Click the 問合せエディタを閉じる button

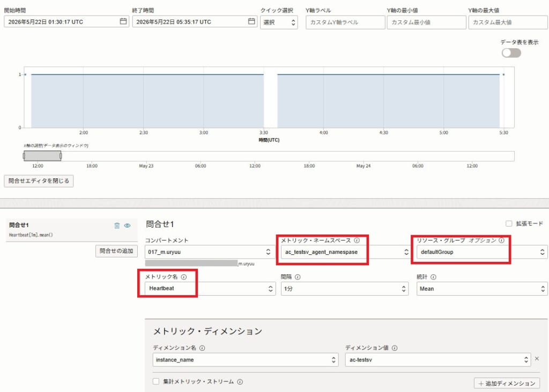(x=39, y=181)
